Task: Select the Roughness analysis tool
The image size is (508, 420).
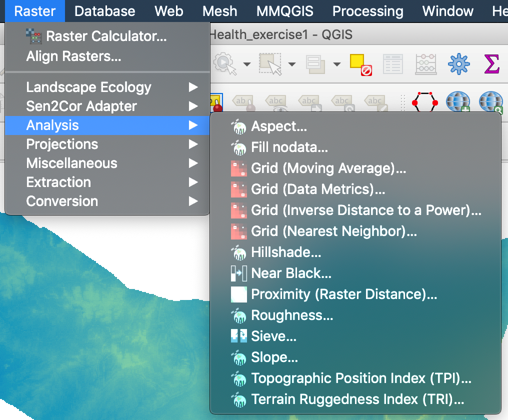Action: (355, 315)
